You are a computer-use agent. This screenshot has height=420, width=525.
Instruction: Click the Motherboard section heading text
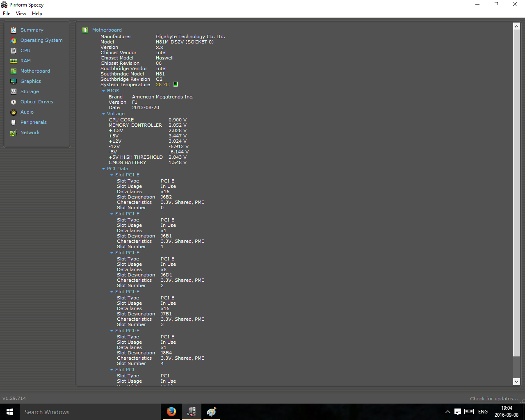(107, 30)
